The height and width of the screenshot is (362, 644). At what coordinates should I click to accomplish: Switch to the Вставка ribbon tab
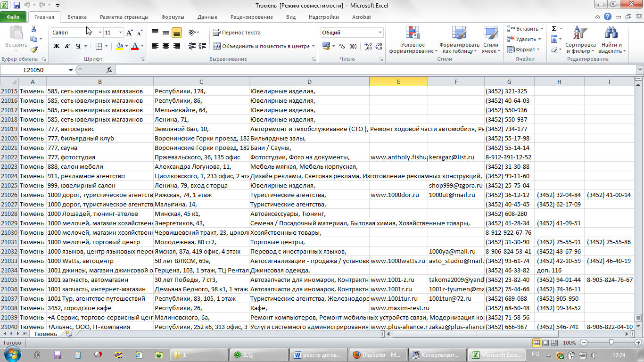(x=77, y=17)
